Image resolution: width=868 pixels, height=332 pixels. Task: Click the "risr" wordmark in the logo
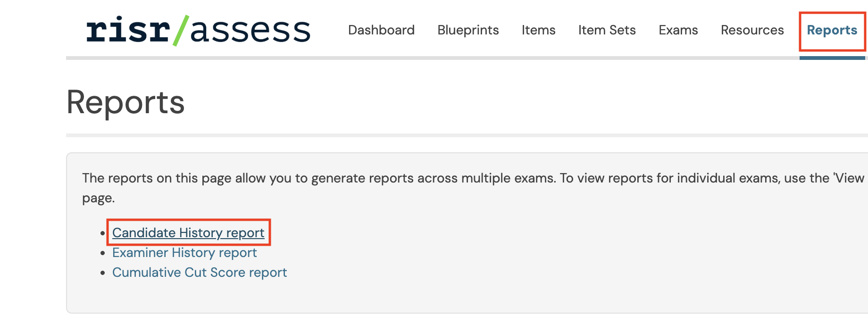(x=128, y=31)
